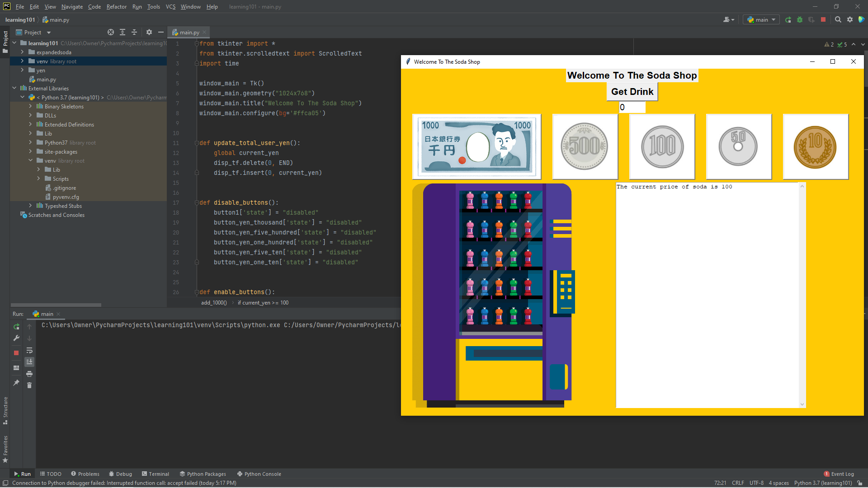
Task: Stop the running process with the red square
Action: [16, 353]
